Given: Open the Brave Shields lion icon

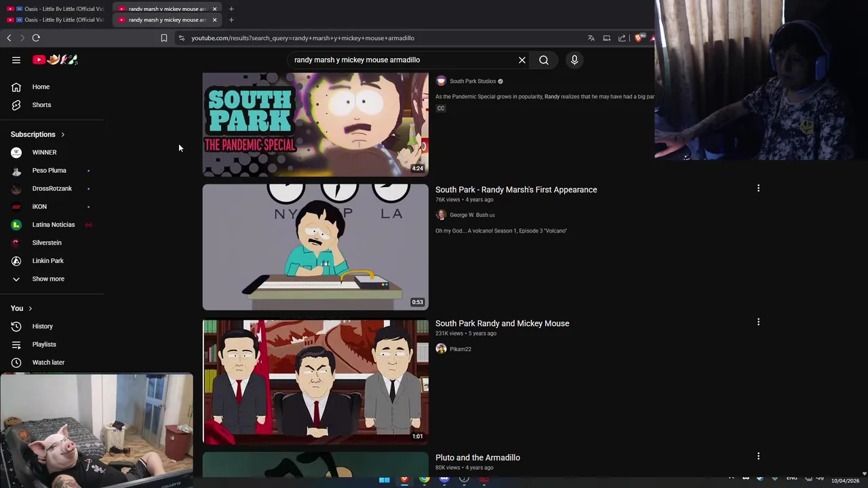Looking at the screenshot, I should [638, 38].
